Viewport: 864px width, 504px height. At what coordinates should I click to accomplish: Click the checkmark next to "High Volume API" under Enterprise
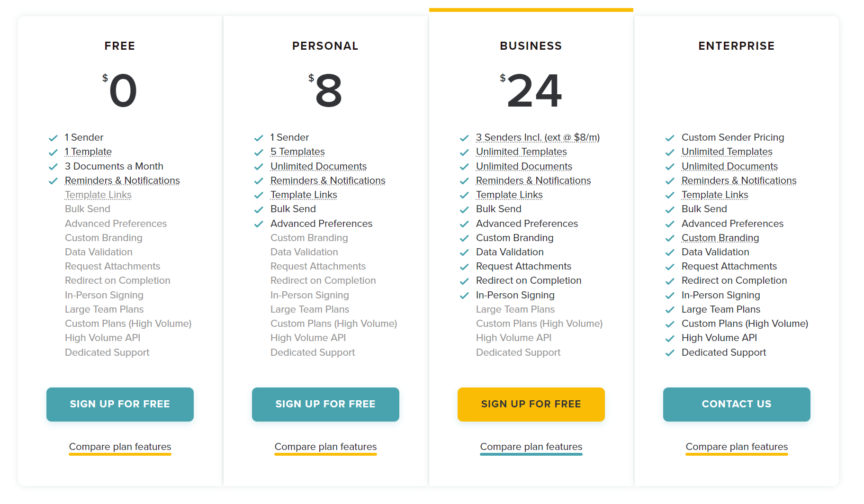coord(670,338)
